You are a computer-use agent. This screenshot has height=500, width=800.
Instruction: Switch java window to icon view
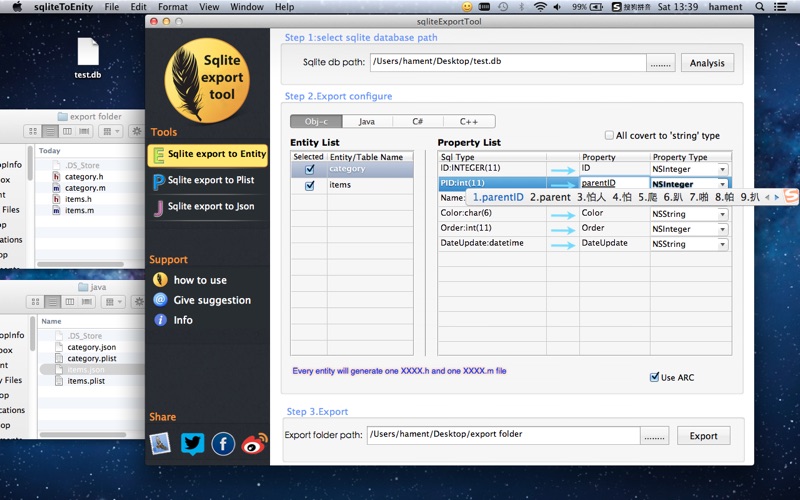tap(35, 302)
